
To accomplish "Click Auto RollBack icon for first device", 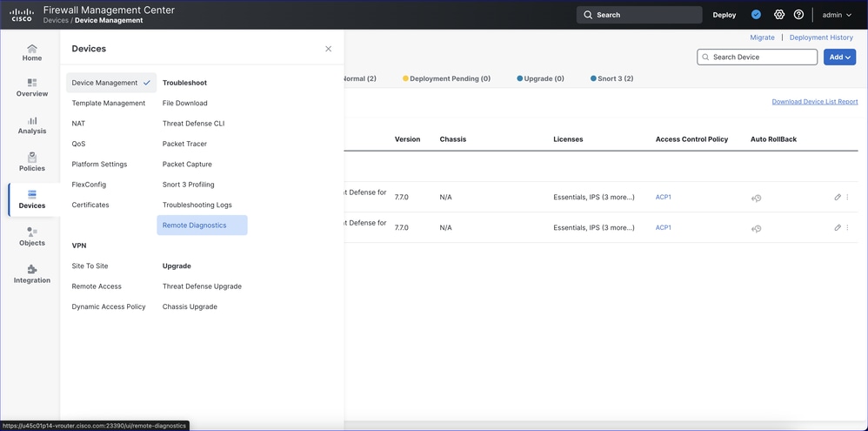I will 757,199.
